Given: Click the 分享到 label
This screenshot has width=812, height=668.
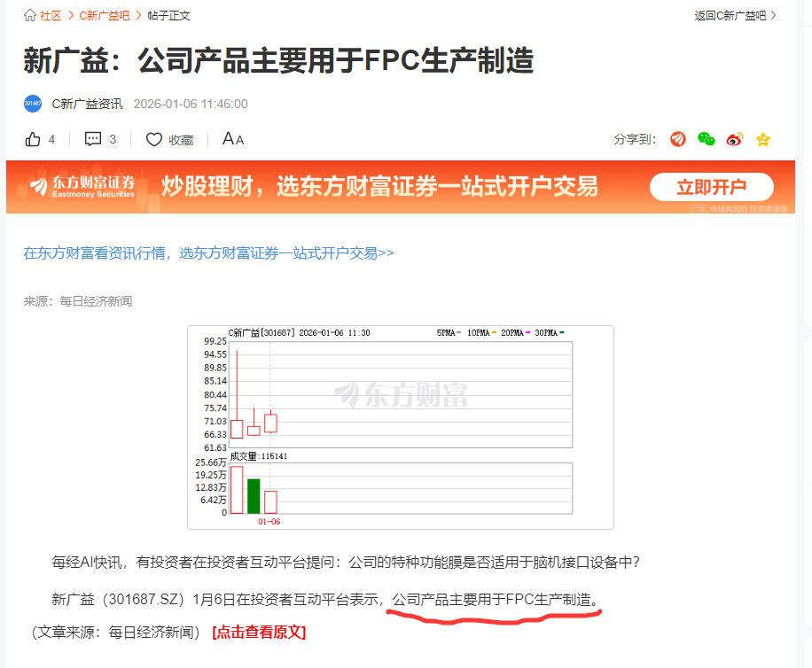Looking at the screenshot, I should 635,140.
